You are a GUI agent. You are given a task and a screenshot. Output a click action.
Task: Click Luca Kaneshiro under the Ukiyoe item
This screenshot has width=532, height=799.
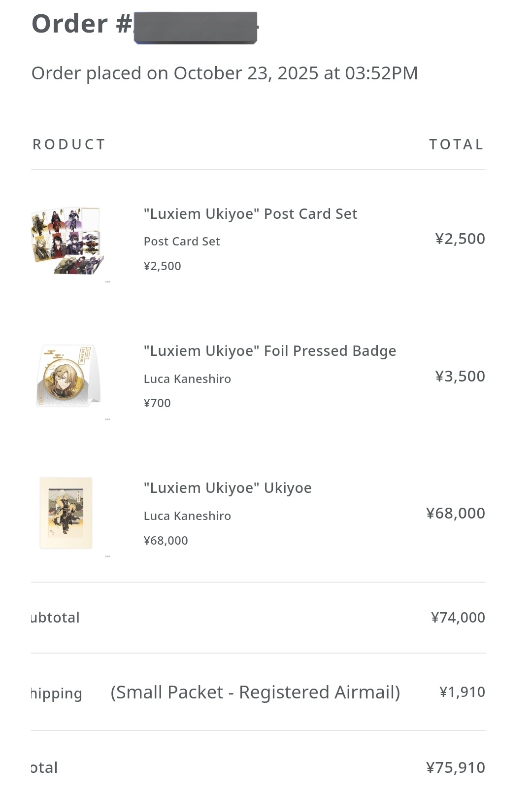tap(187, 516)
